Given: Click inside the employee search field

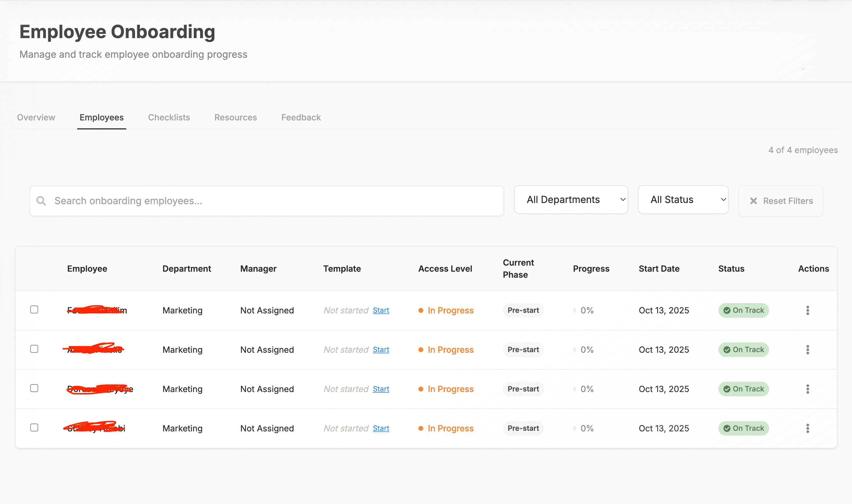Looking at the screenshot, I should (x=238, y=201).
